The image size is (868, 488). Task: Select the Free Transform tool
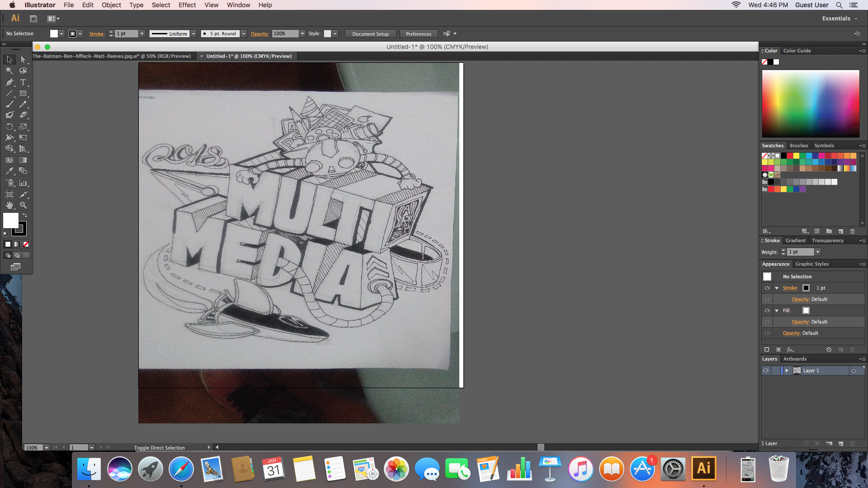click(23, 137)
